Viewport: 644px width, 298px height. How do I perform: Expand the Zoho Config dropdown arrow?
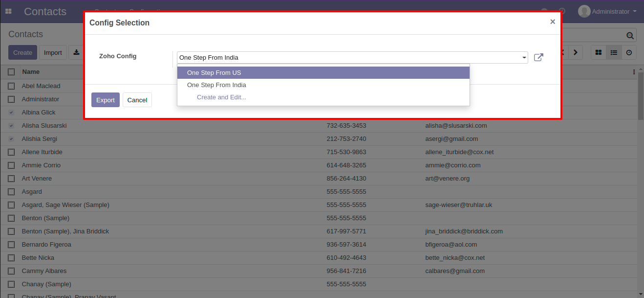pos(524,58)
